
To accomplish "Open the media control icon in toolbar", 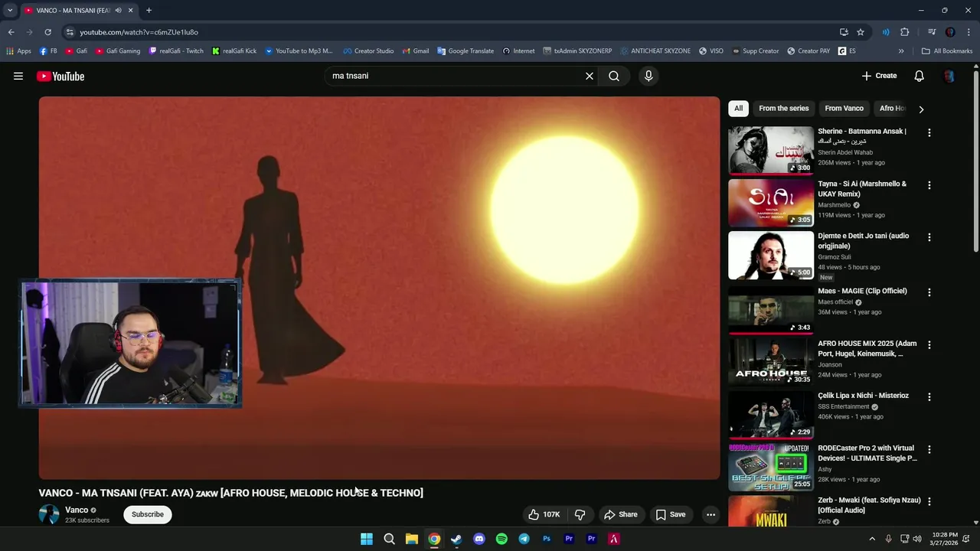I will tap(932, 32).
